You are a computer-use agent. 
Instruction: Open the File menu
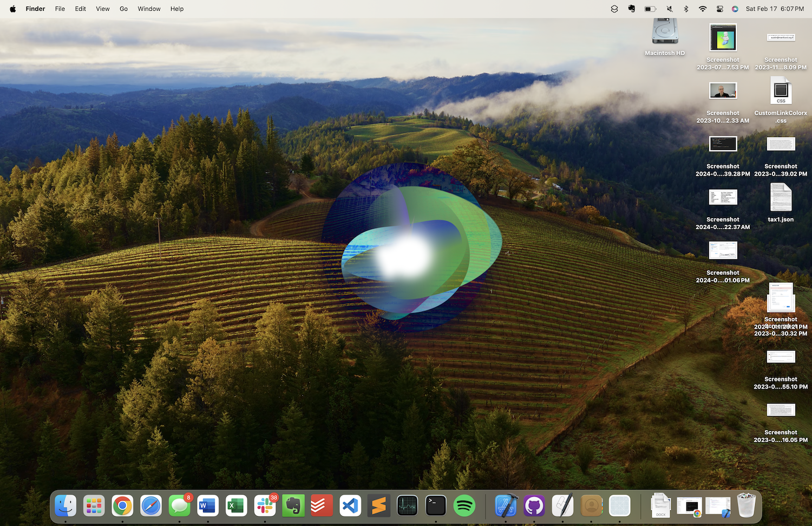[x=60, y=9]
